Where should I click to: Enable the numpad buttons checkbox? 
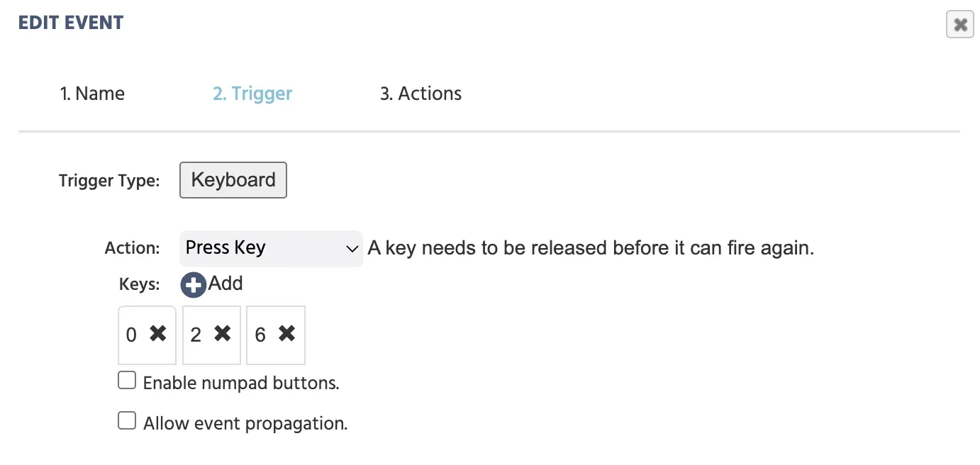[127, 381]
